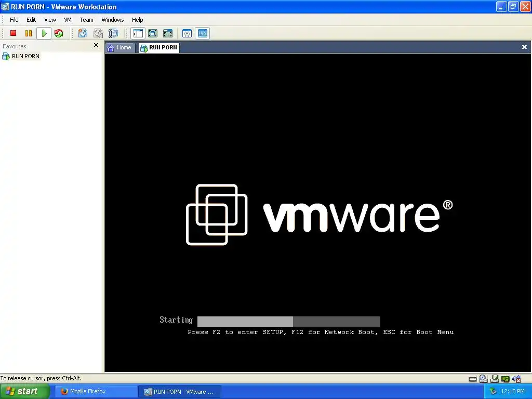The image size is (532, 399).
Task: Select RUN PORN in Favorites list
Action: click(21, 56)
